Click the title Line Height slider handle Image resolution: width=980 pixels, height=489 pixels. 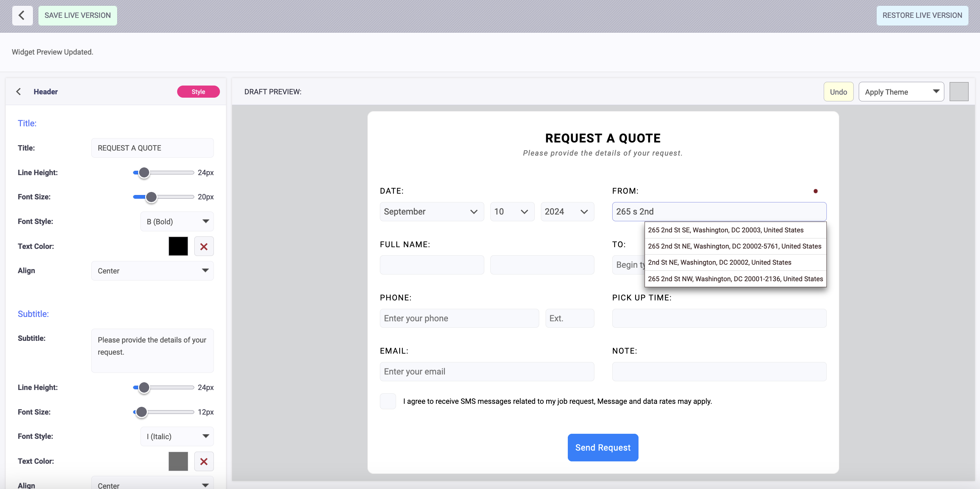click(x=144, y=172)
